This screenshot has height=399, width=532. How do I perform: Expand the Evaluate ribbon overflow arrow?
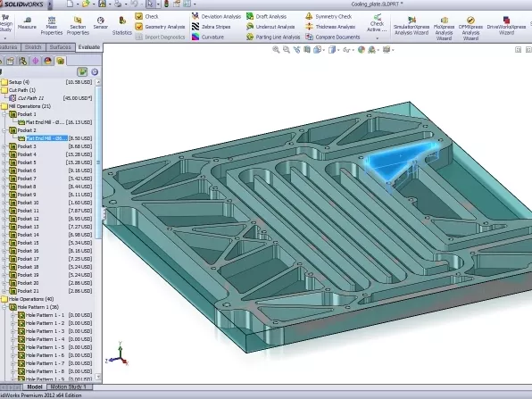point(377,38)
